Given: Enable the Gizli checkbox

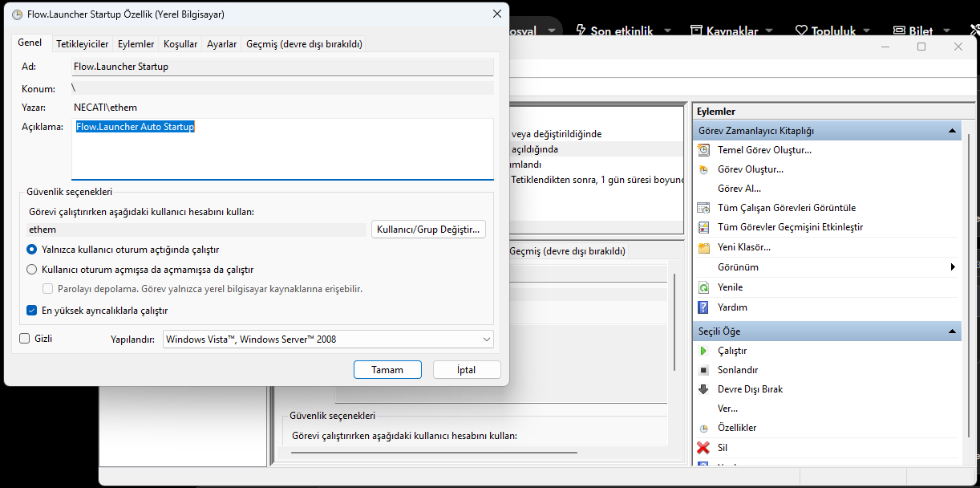Looking at the screenshot, I should pos(25,339).
